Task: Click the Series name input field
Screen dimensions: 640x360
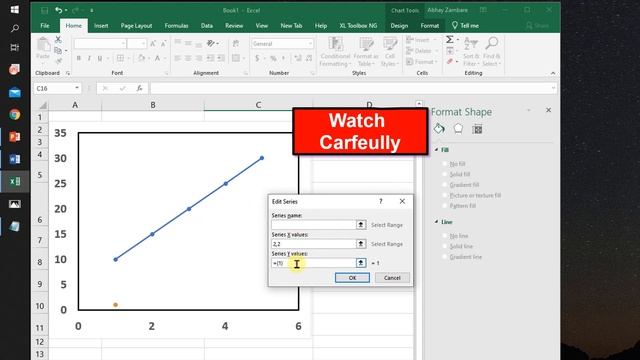Action: (x=313, y=224)
